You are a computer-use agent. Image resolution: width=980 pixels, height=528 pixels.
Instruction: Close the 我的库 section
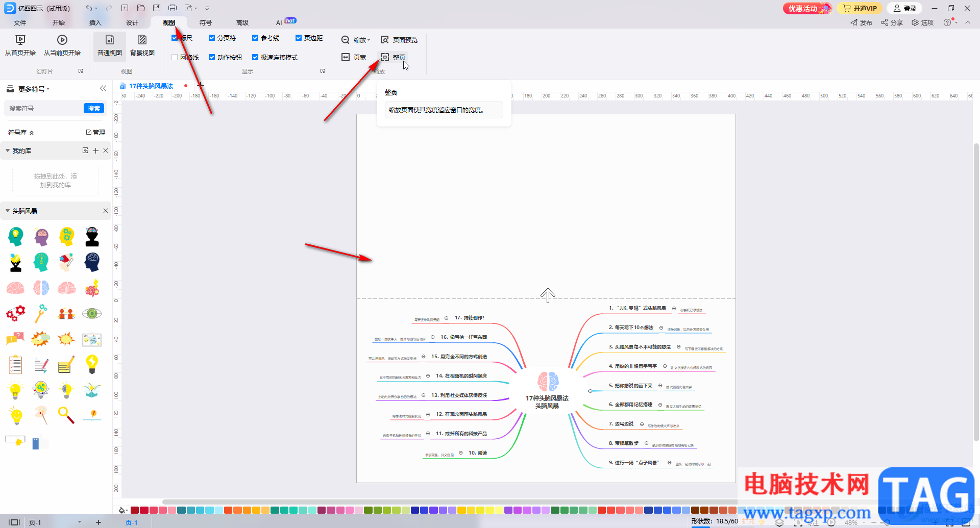[x=106, y=150]
